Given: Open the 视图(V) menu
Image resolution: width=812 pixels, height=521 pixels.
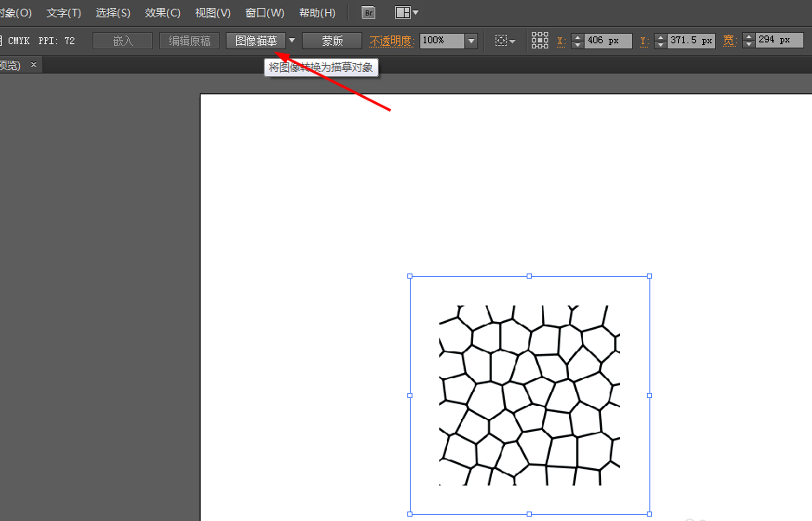Looking at the screenshot, I should coord(213,13).
